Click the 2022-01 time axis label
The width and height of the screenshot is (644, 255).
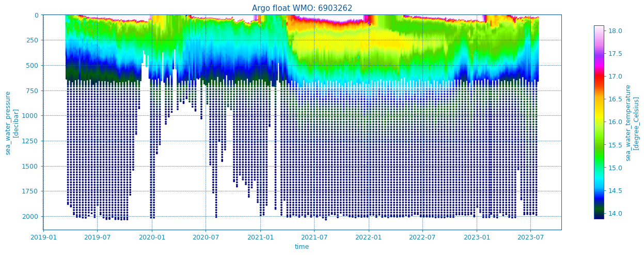coord(369,237)
